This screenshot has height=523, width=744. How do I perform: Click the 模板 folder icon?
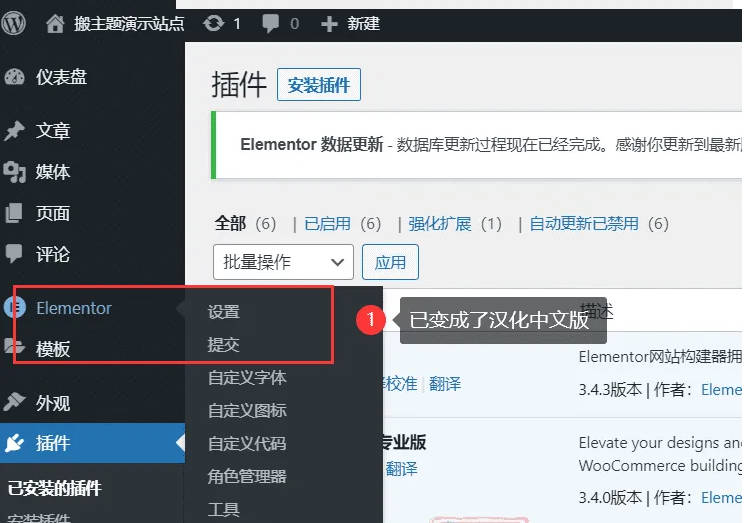pyautogui.click(x=14, y=347)
